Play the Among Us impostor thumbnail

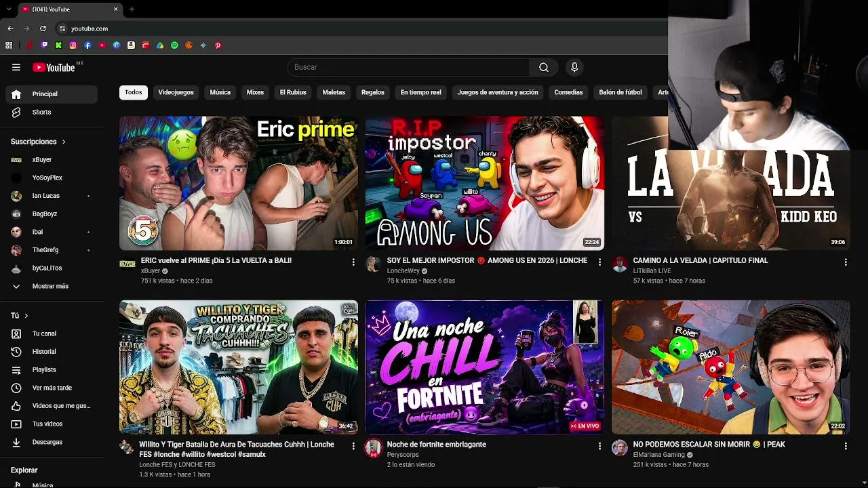pyautogui.click(x=485, y=183)
